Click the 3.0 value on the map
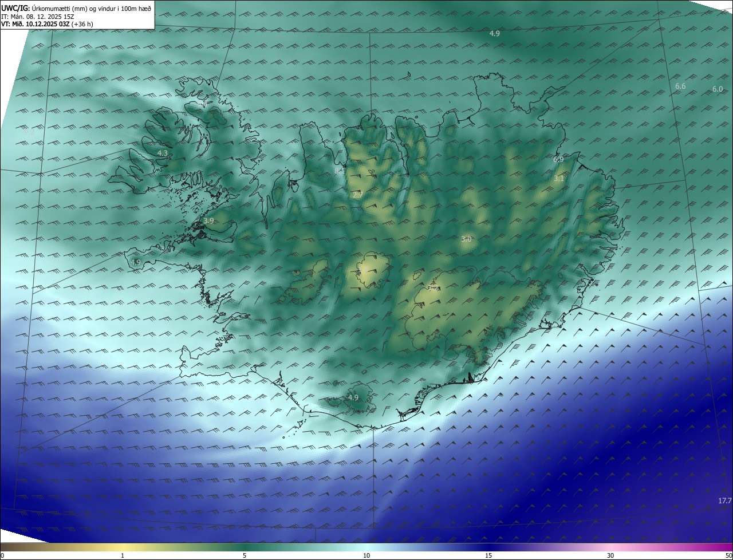This screenshot has width=733, height=560. [466, 239]
